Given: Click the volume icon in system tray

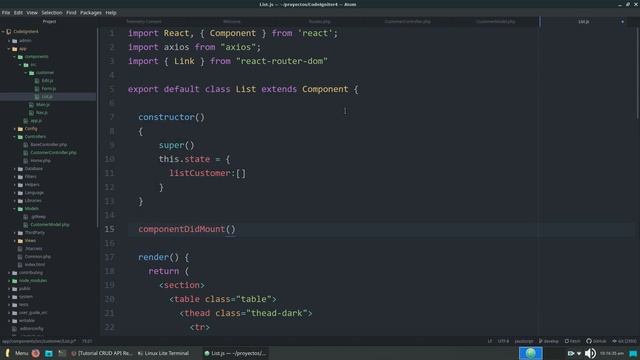Looking at the screenshot, I should pos(590,353).
